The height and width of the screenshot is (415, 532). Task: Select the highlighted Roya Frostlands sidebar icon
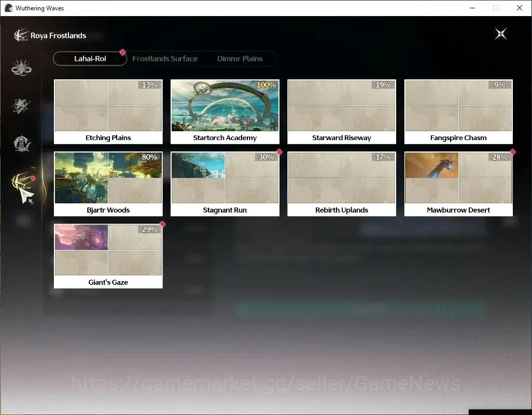pos(22,181)
